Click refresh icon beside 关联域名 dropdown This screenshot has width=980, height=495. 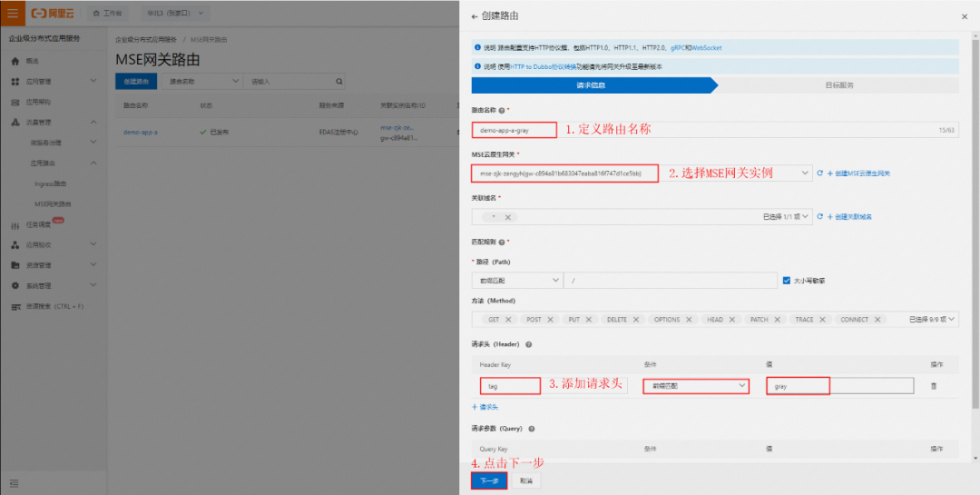pyautogui.click(x=820, y=216)
